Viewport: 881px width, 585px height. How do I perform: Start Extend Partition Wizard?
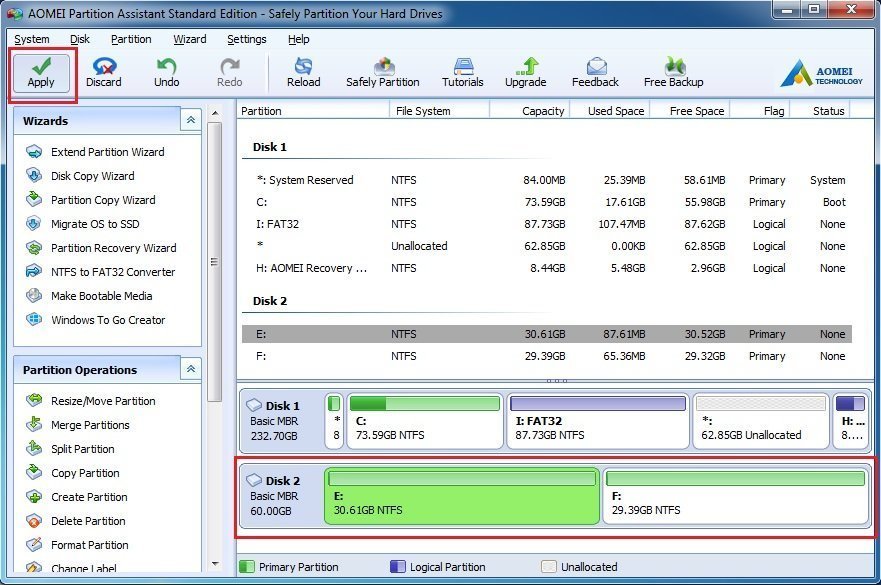96,152
